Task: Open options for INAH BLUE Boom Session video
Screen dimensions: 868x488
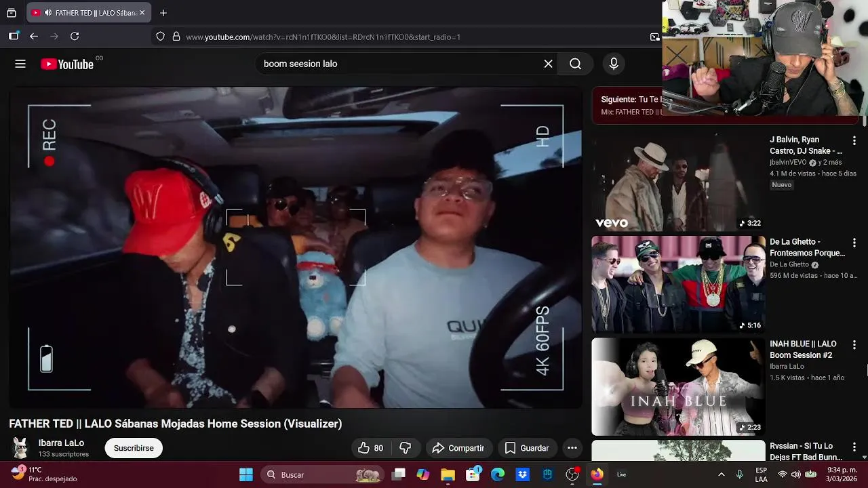Action: point(854,345)
